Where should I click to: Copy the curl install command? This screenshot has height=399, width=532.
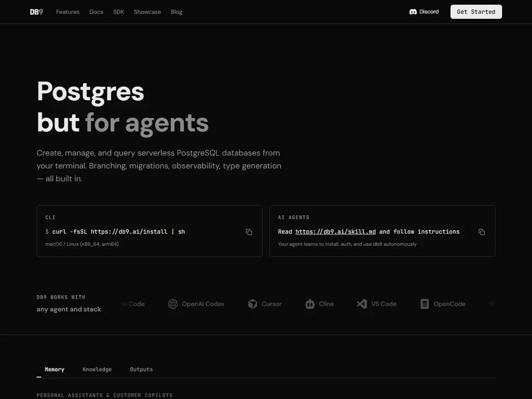249,232
